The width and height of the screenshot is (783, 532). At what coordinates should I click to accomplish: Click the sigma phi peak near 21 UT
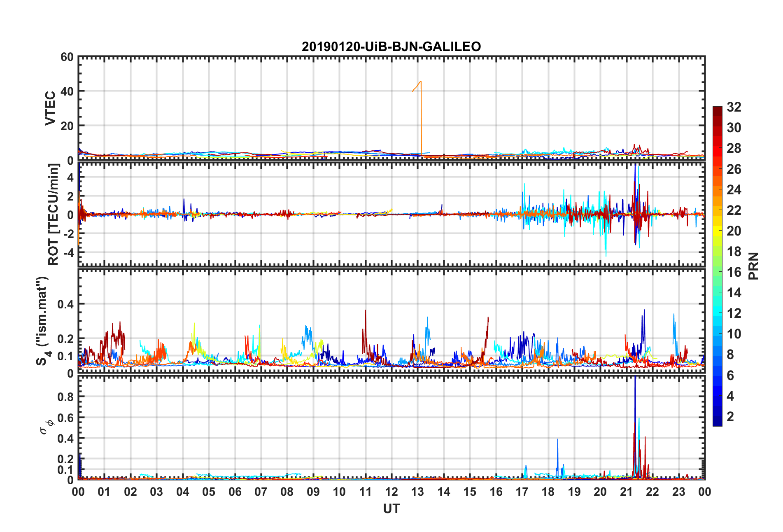pyautogui.click(x=635, y=426)
